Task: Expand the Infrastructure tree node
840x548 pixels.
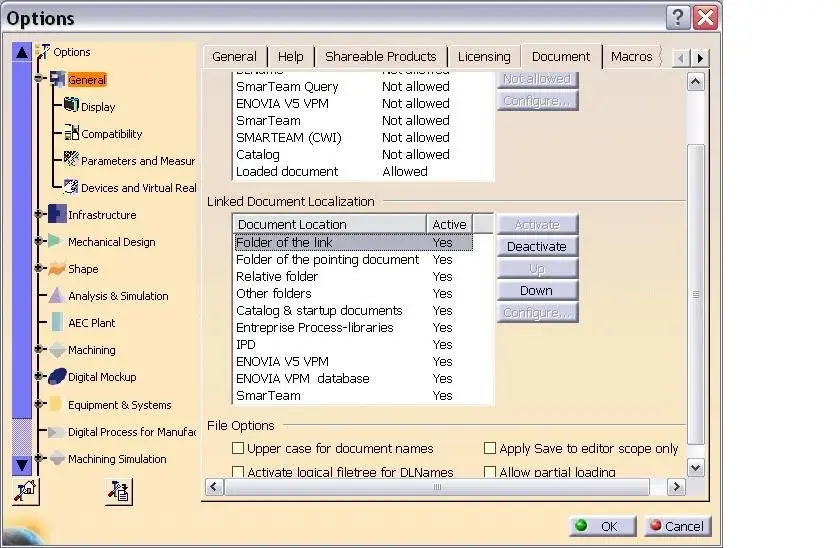Action: 39,214
